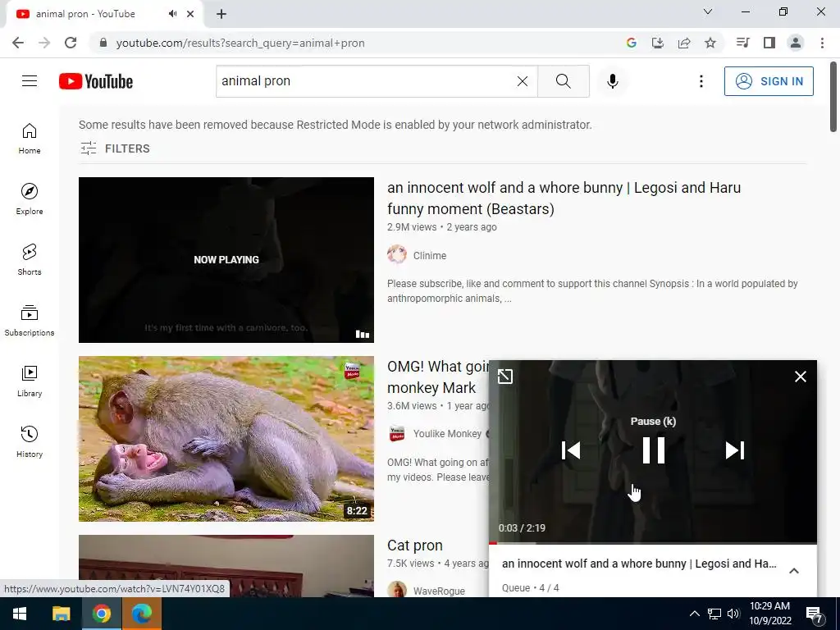Open the search FILTERS panel
The width and height of the screenshot is (840, 630).
[x=115, y=148]
